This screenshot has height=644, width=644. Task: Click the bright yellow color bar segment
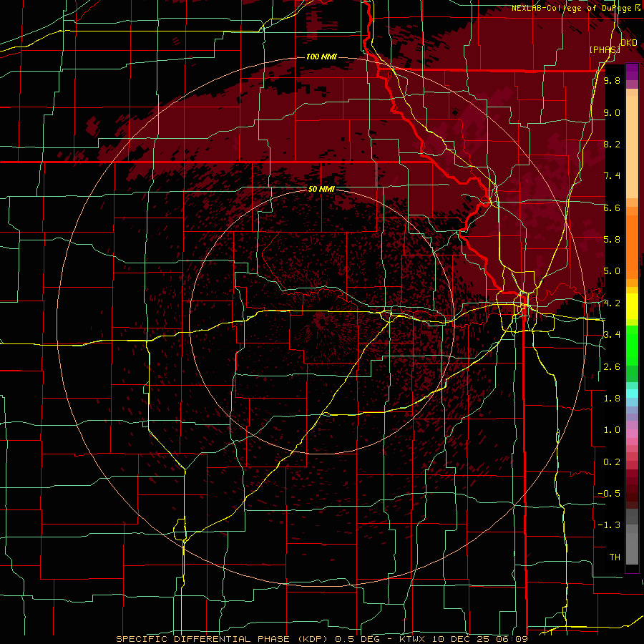tap(632, 306)
